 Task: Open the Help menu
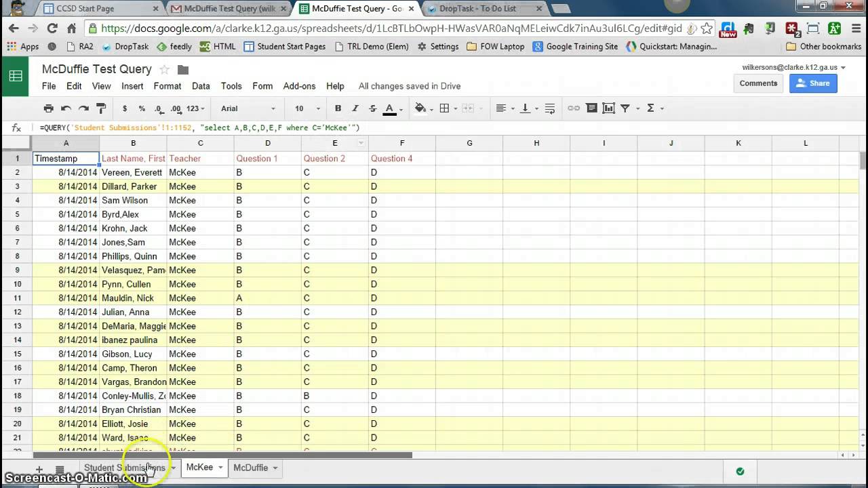pyautogui.click(x=335, y=86)
